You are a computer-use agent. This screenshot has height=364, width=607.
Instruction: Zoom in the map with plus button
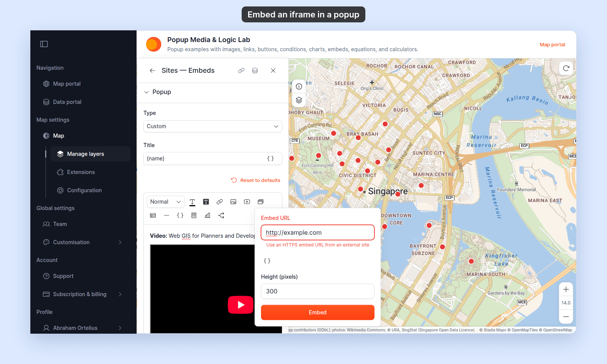pos(566,289)
